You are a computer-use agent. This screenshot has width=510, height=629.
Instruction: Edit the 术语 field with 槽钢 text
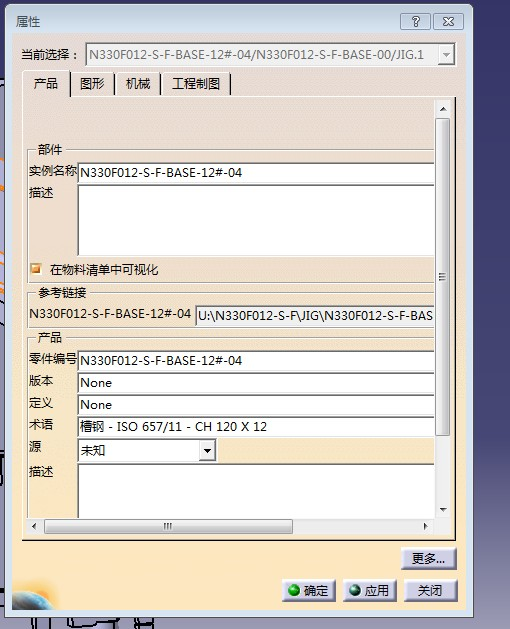tap(256, 426)
